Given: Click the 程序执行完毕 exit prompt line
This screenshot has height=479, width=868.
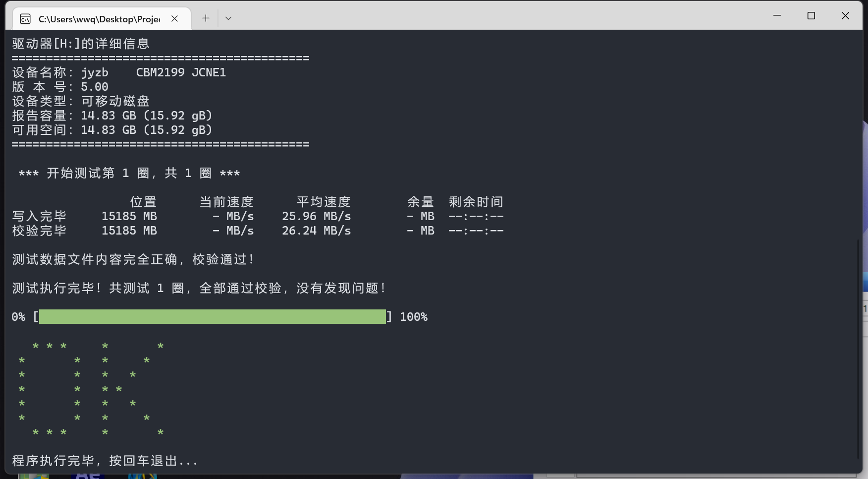Looking at the screenshot, I should tap(105, 461).
